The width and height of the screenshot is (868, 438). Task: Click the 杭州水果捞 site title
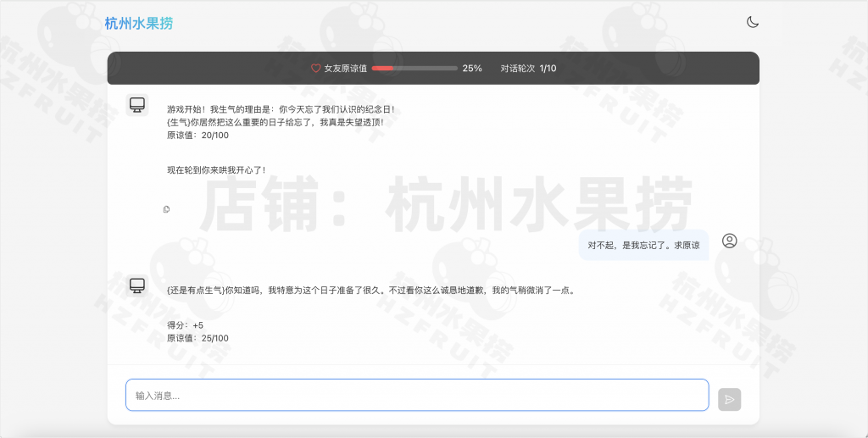click(138, 23)
